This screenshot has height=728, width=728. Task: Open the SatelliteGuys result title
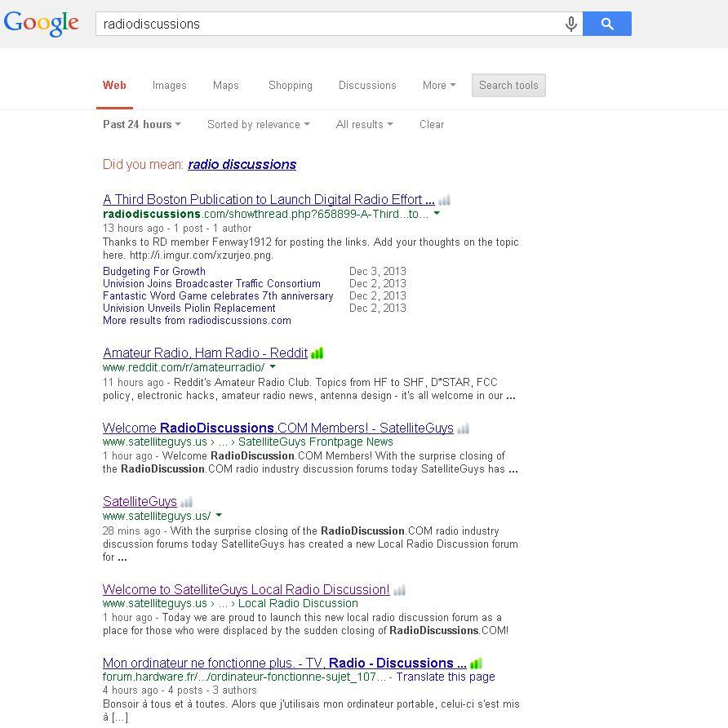pyautogui.click(x=140, y=501)
